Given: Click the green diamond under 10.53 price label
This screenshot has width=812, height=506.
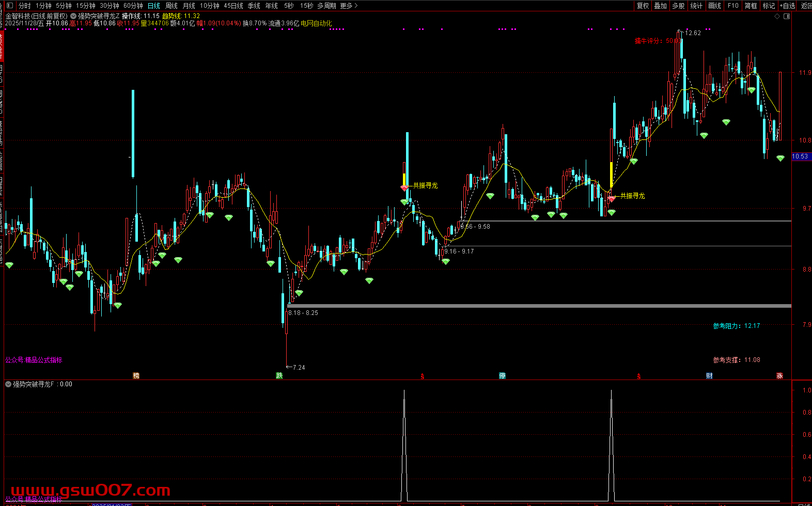Looking at the screenshot, I should click(x=780, y=159).
